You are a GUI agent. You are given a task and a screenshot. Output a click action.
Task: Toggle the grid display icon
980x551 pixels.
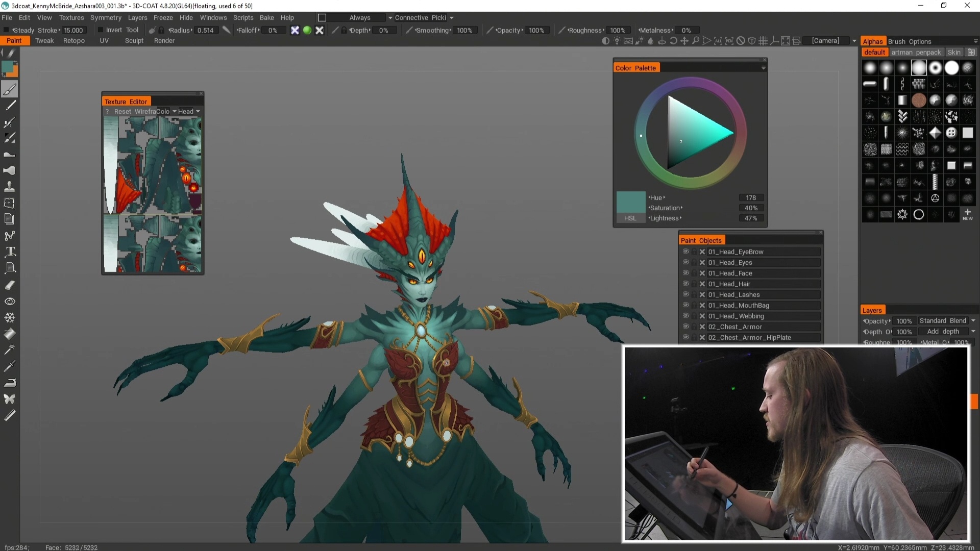click(x=763, y=41)
